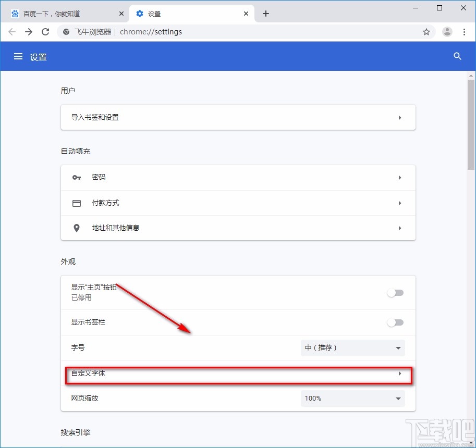The width and height of the screenshot is (476, 448).
Task: Click the site info icon in address bar
Action: click(x=66, y=32)
